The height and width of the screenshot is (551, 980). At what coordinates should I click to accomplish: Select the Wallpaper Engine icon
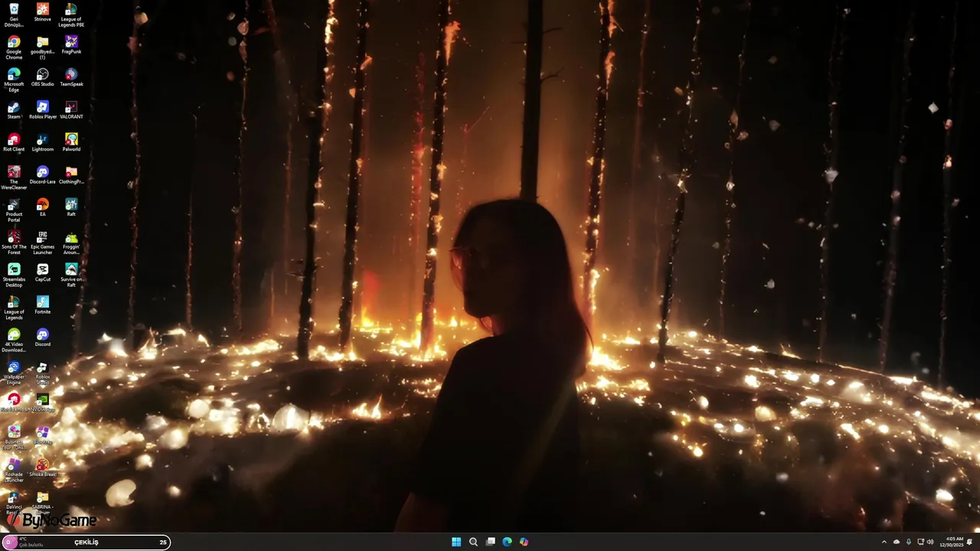click(x=14, y=373)
